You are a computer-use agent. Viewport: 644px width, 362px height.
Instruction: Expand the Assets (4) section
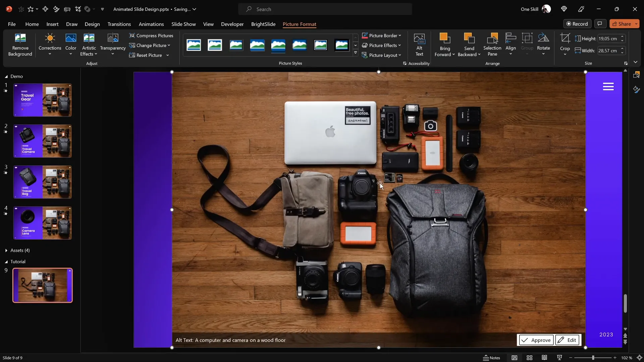(x=6, y=250)
